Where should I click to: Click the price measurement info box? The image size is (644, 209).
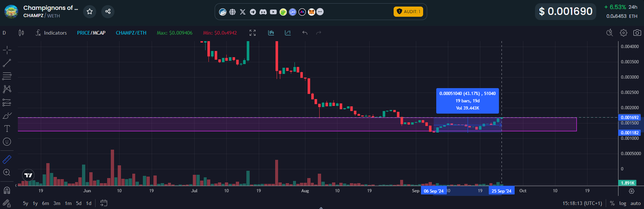coord(467,100)
